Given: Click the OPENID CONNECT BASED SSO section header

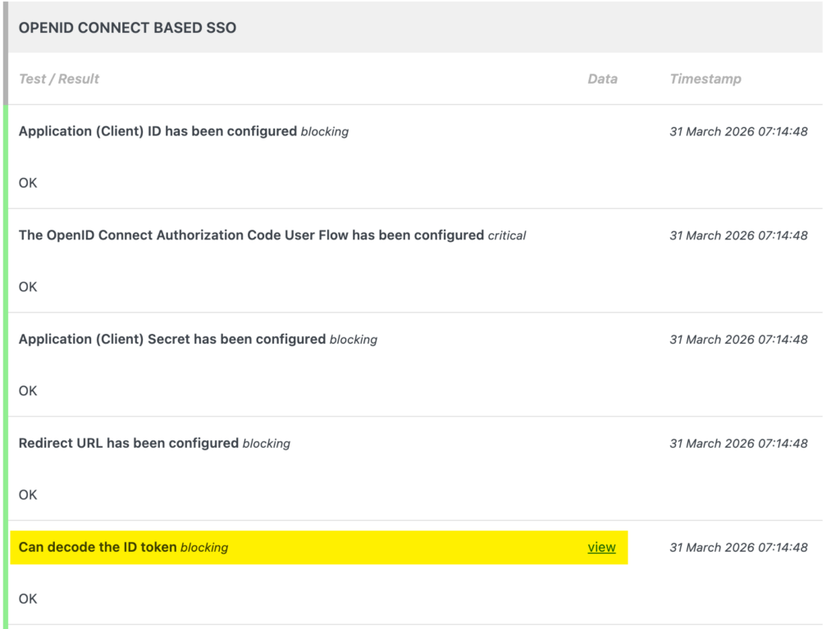Looking at the screenshot, I should click(127, 27).
